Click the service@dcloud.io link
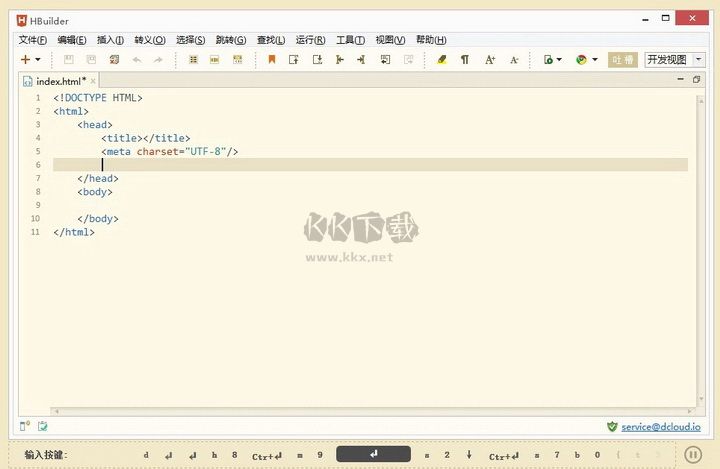Viewport: 720px width, 469px height. [661, 427]
